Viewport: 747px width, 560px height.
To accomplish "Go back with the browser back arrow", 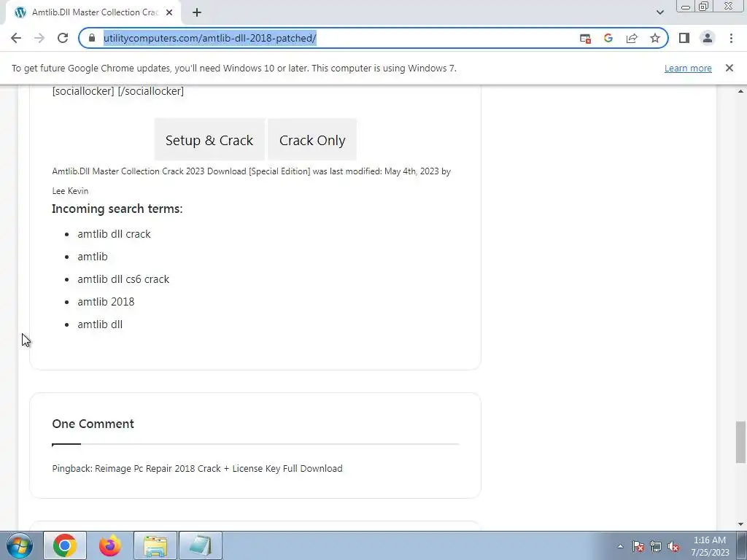I will tap(16, 38).
